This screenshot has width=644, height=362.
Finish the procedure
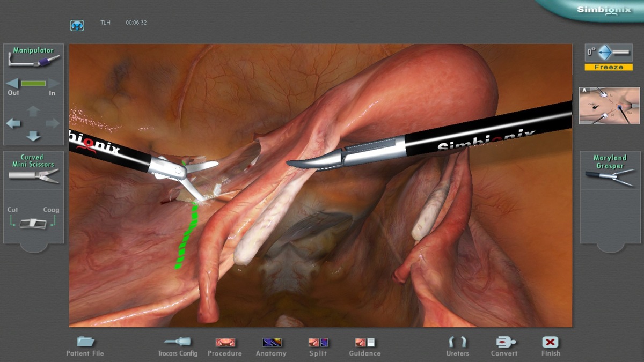pos(551,346)
